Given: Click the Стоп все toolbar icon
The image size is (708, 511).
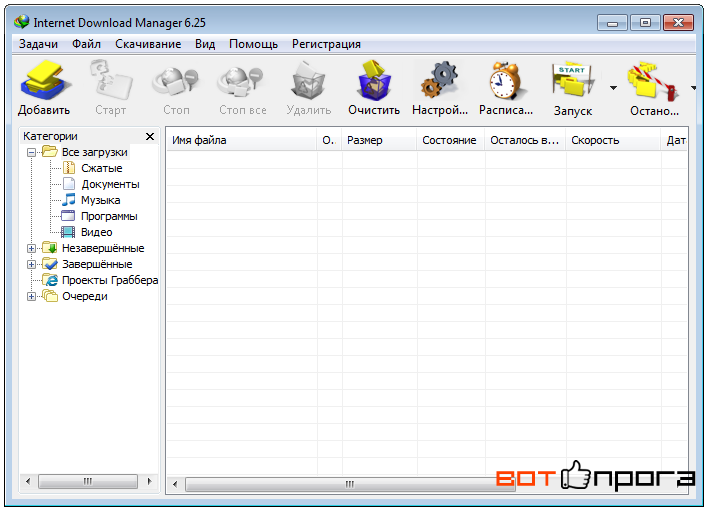Looking at the screenshot, I should point(242,80).
